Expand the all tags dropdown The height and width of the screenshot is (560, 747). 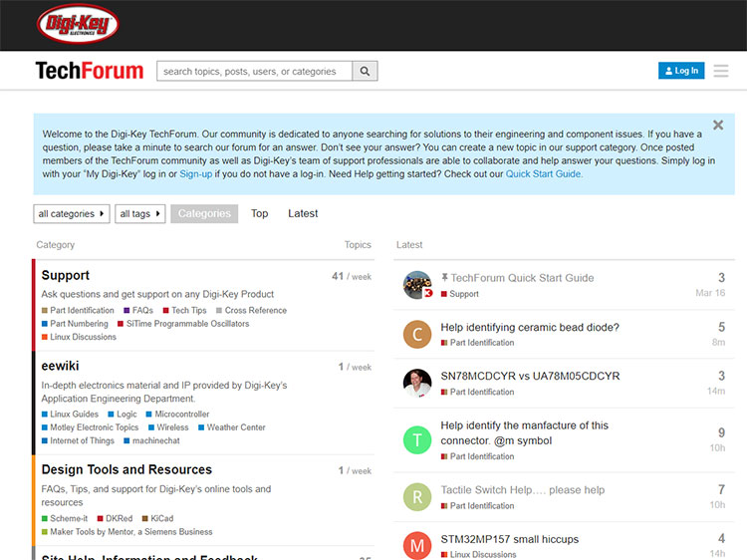coord(139,214)
